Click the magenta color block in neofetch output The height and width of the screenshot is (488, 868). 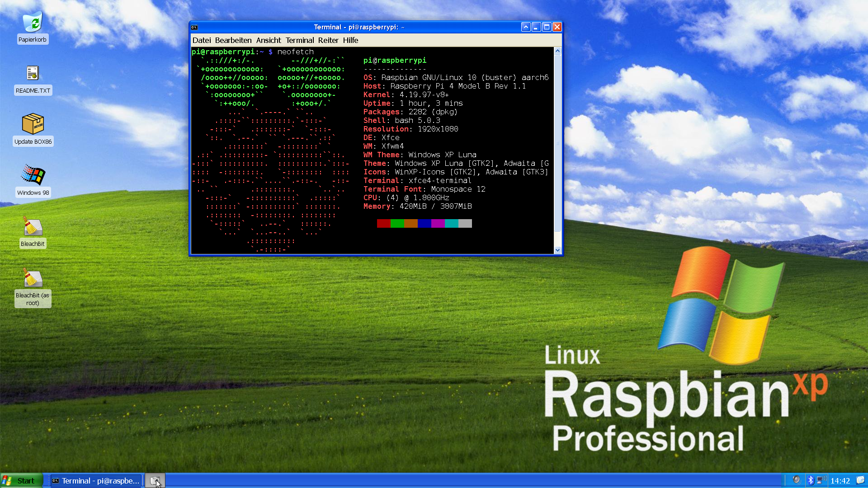coord(438,223)
